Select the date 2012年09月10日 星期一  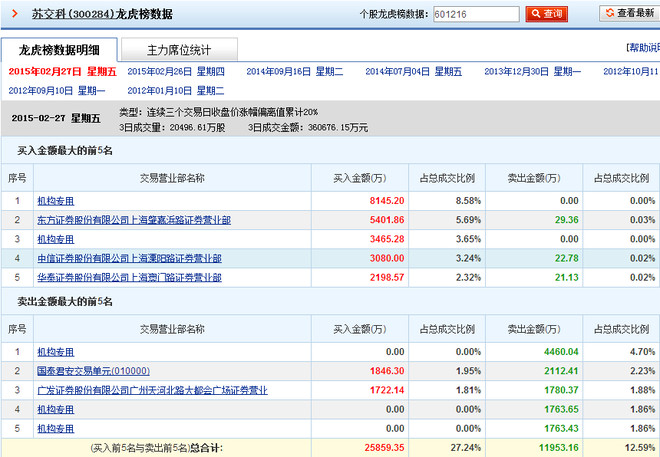57,90
